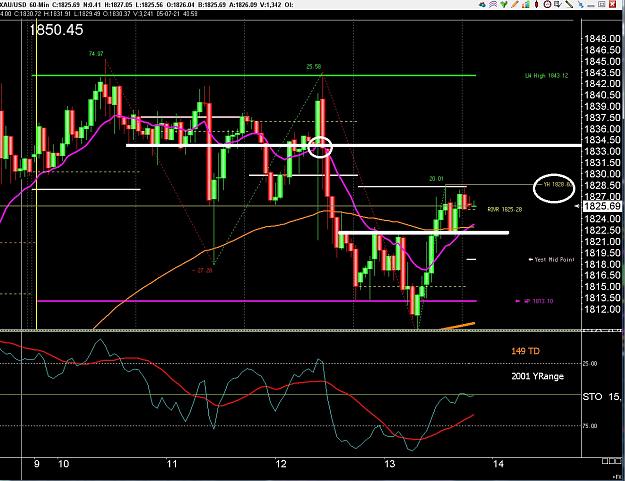Click date label 13 on the time axis
The height and width of the screenshot is (481, 625).
[390, 464]
